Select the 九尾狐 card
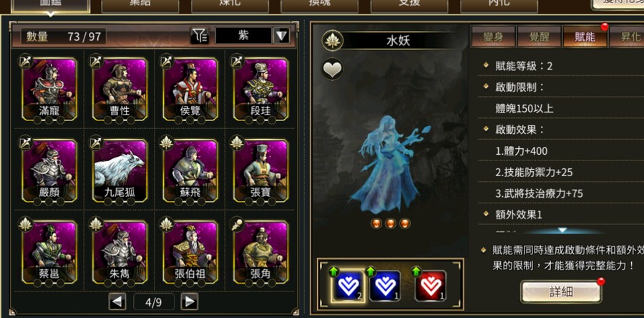 (x=119, y=170)
